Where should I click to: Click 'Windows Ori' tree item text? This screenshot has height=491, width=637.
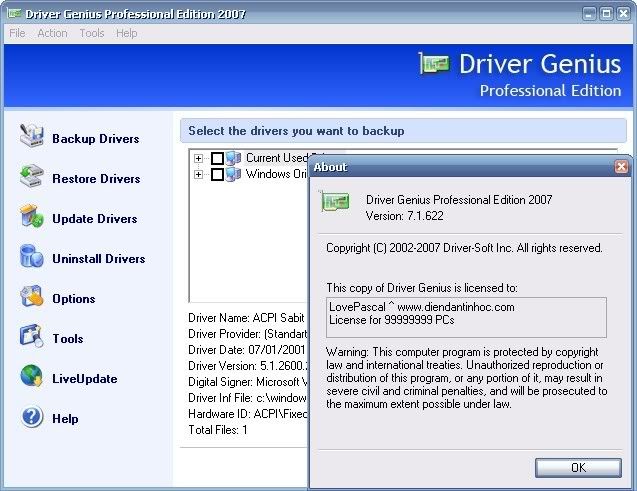coord(276,174)
